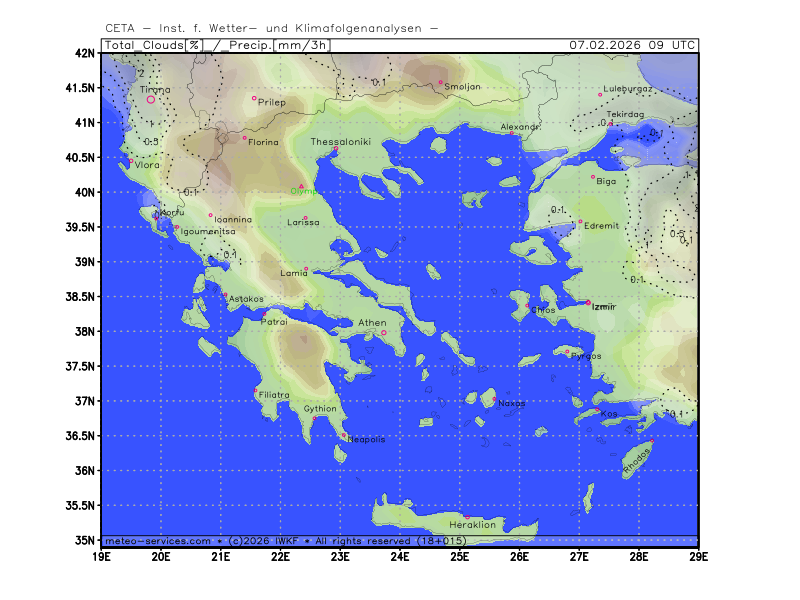Click the Heraklion marker on Crete

point(466,517)
